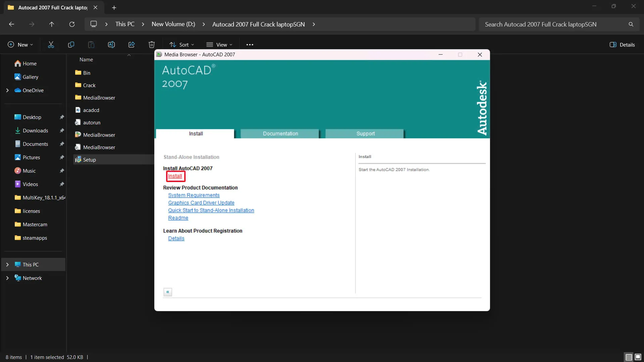Switch to the Documentation tab

[x=280, y=133]
